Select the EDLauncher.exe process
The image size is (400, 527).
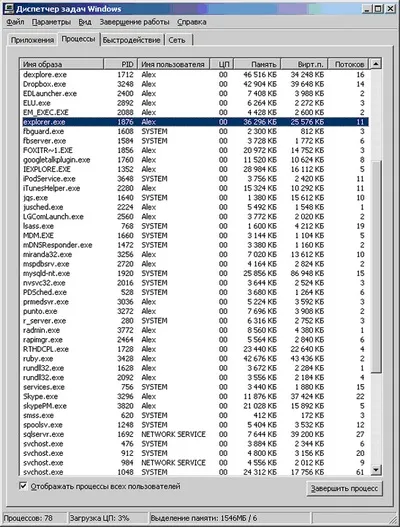[x=194, y=93]
